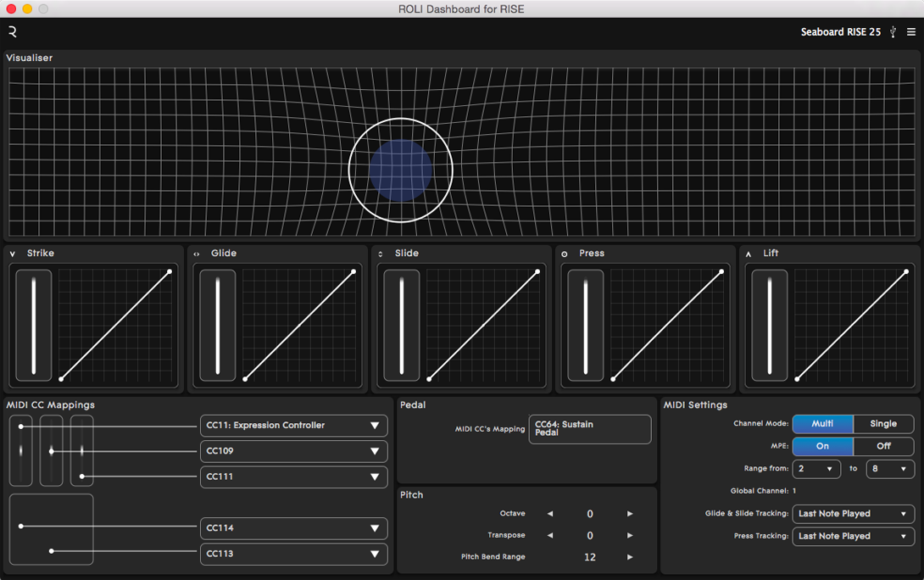
Task: Increase Transpose with right arrow
Action: 630,536
